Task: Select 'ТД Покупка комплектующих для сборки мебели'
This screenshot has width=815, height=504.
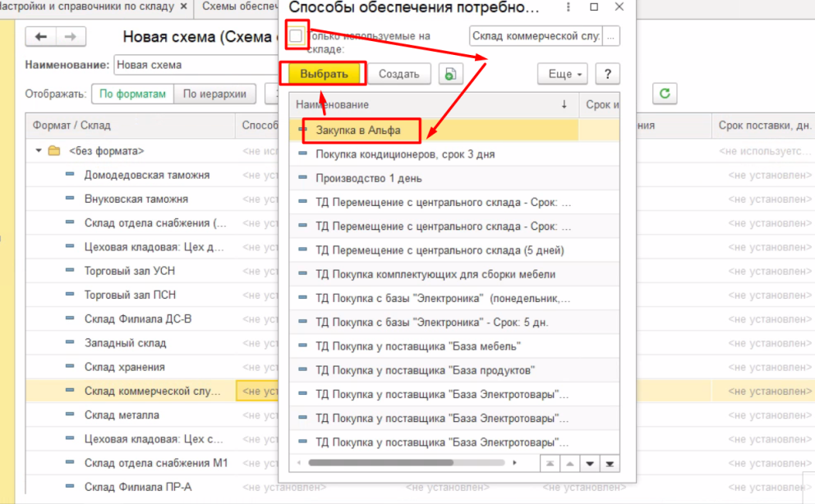Action: point(455,274)
